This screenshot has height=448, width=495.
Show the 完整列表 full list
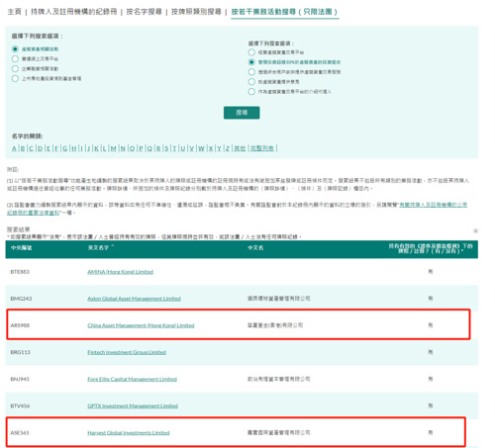(262, 148)
